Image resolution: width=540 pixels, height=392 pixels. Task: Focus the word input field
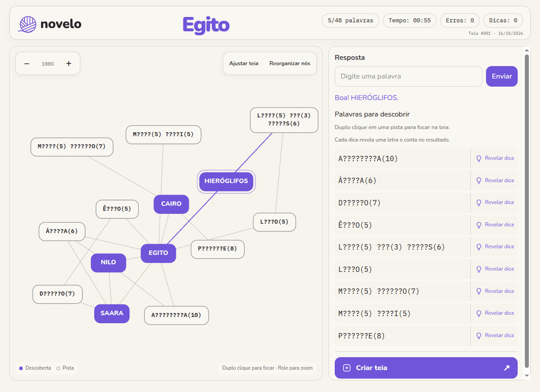click(x=408, y=76)
